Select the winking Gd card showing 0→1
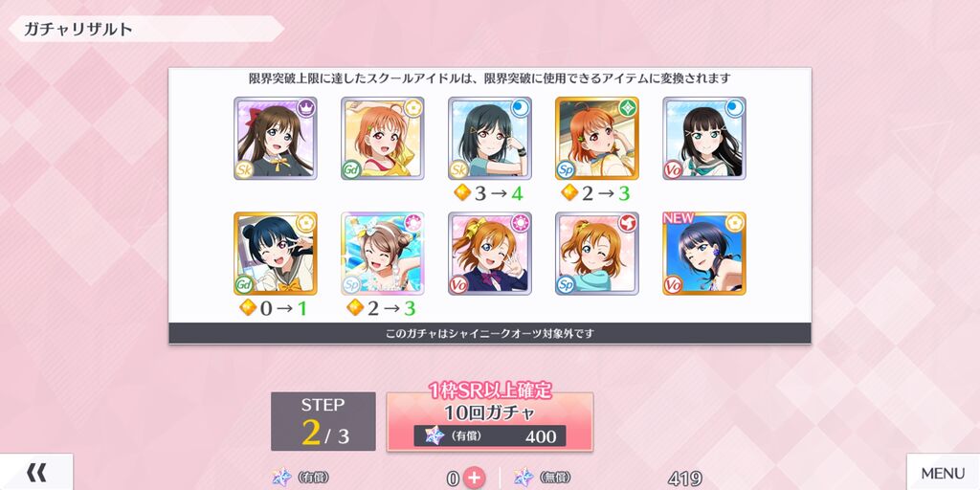 point(276,253)
